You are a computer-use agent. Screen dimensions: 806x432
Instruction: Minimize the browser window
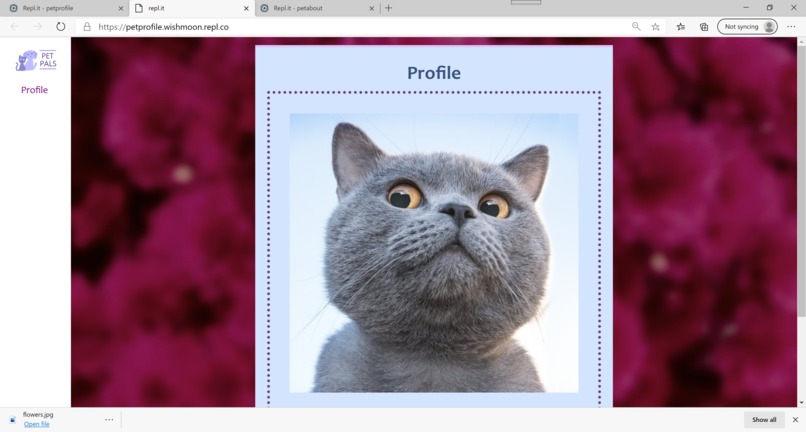coord(746,8)
